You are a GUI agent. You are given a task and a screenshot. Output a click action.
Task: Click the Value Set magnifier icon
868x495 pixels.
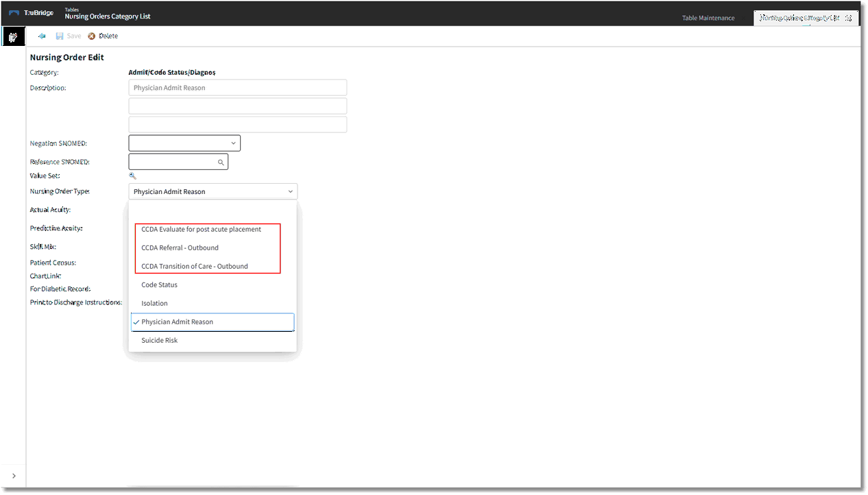coord(133,176)
